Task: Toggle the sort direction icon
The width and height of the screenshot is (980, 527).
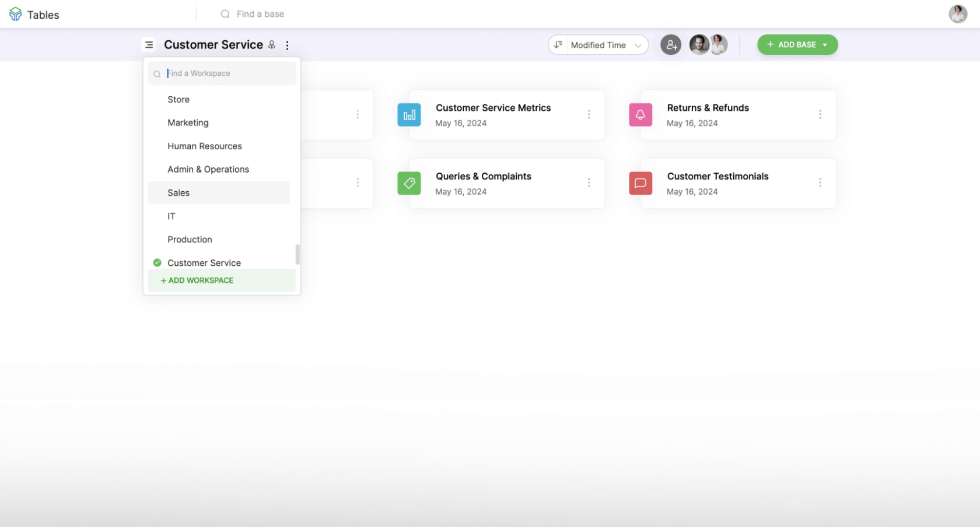Action: coord(558,45)
